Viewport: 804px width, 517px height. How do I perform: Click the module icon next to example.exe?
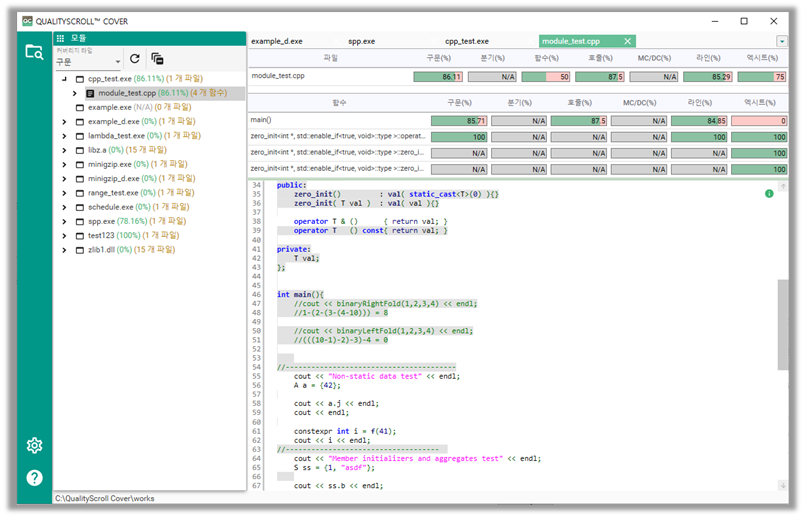(x=79, y=108)
